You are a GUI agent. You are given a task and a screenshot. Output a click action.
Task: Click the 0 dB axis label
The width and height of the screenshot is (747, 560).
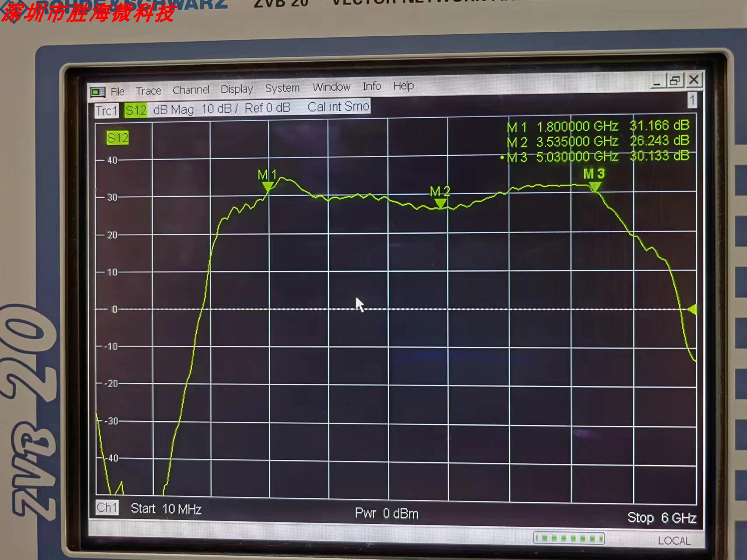pyautogui.click(x=115, y=310)
